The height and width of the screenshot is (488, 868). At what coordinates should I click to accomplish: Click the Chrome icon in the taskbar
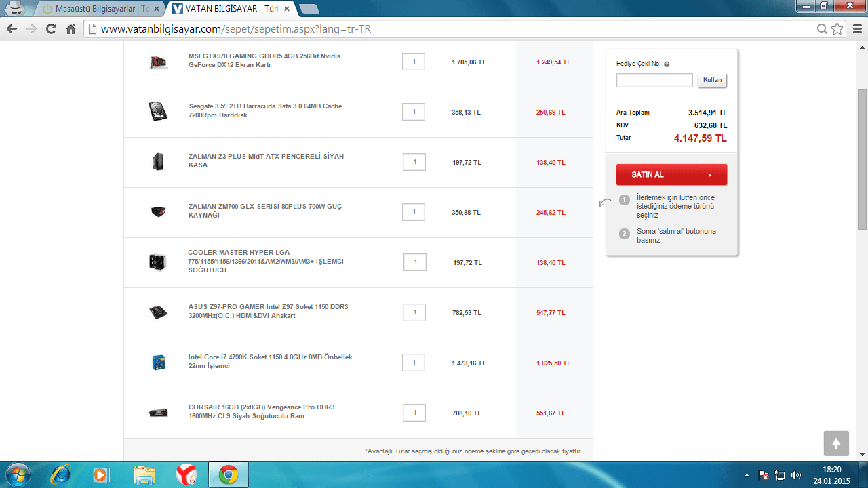[x=229, y=474]
